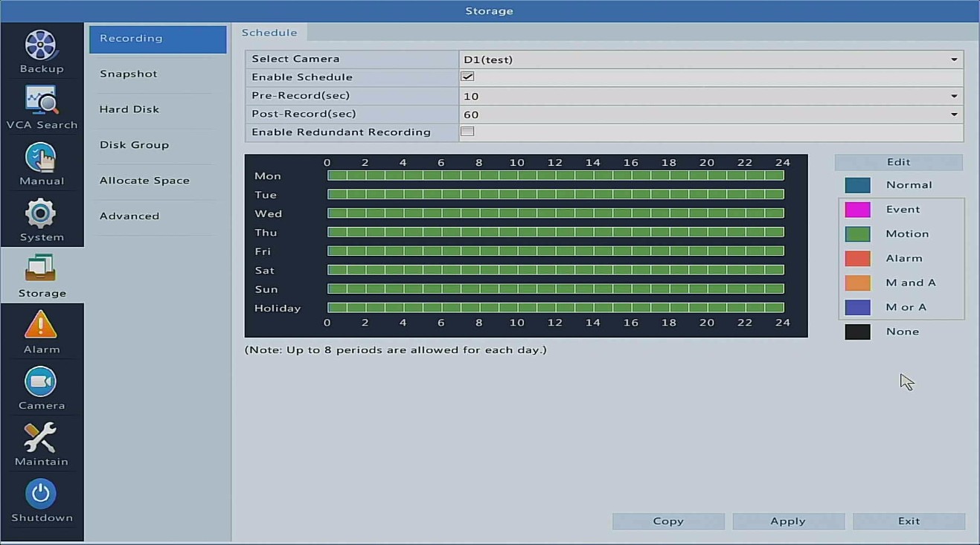This screenshot has width=980, height=545.
Task: Open VCA Search from sidebar
Action: click(41, 101)
